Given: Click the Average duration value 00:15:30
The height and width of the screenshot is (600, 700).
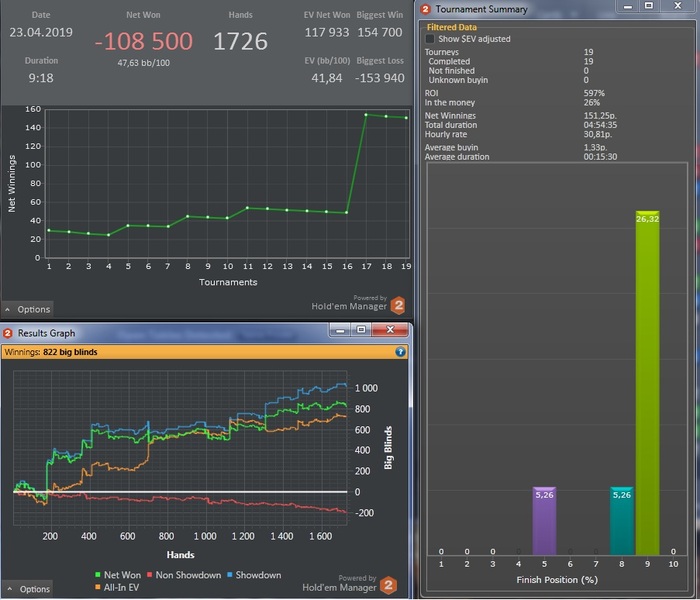Looking at the screenshot, I should pyautogui.click(x=600, y=157).
